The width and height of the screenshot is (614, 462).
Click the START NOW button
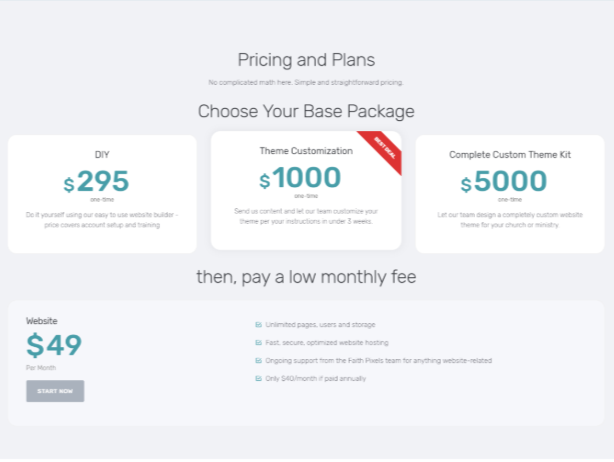55,391
